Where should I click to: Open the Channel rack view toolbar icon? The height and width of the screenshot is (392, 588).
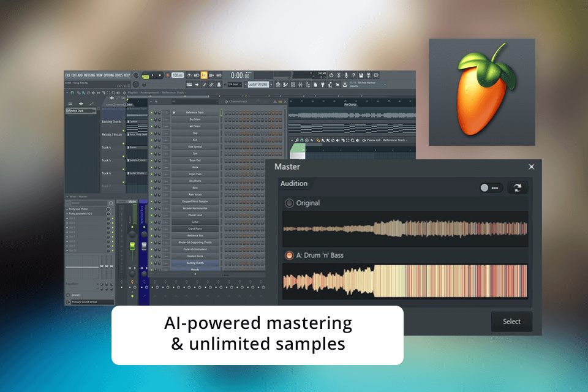(x=293, y=85)
